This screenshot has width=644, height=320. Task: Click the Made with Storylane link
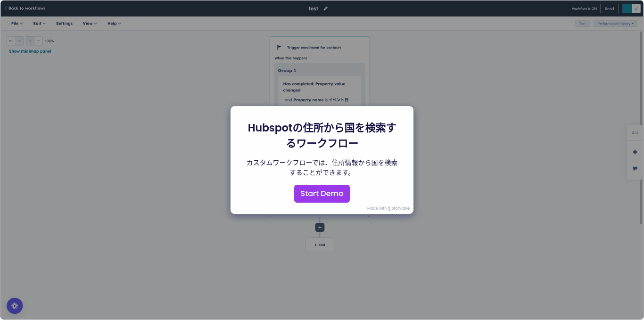click(x=388, y=208)
